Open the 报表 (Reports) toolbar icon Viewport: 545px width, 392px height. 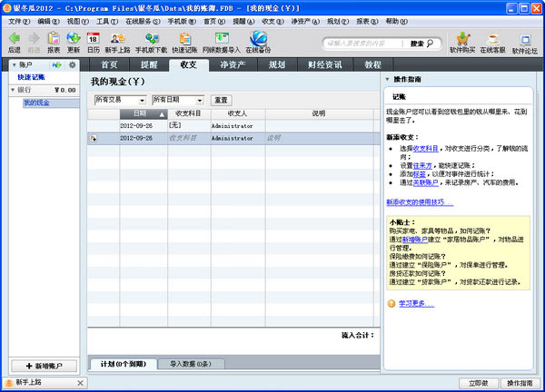[54, 41]
